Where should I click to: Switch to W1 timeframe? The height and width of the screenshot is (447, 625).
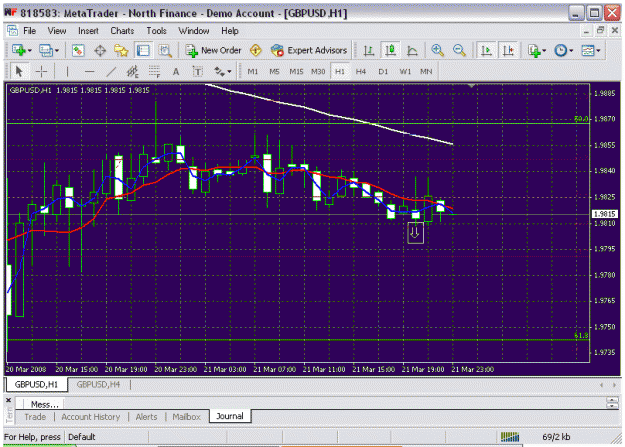tap(405, 72)
